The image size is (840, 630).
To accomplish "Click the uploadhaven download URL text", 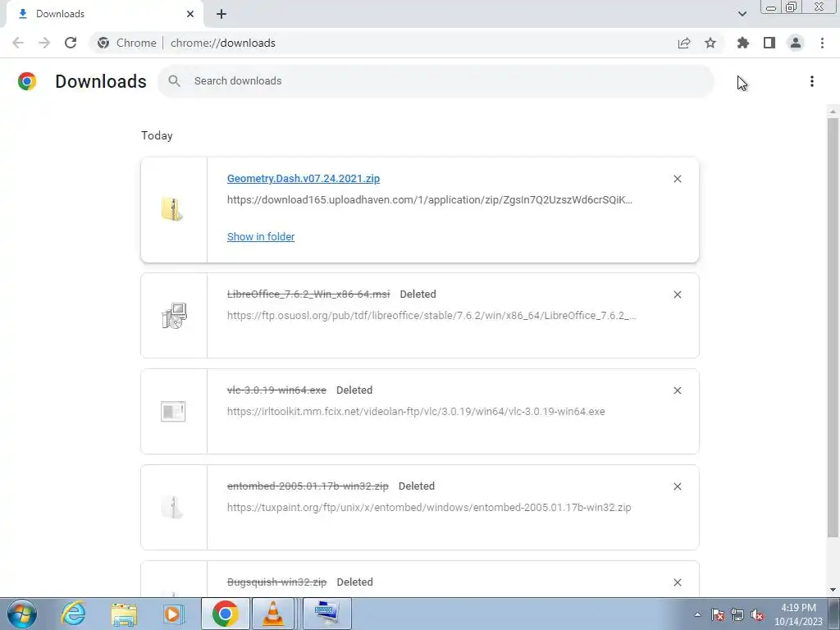I will click(430, 200).
